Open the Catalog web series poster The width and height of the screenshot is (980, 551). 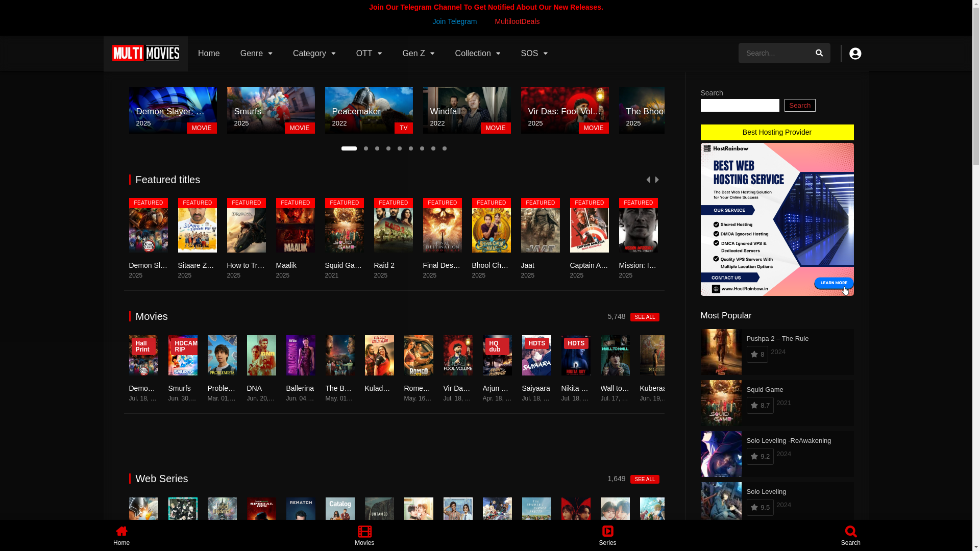pyautogui.click(x=340, y=509)
